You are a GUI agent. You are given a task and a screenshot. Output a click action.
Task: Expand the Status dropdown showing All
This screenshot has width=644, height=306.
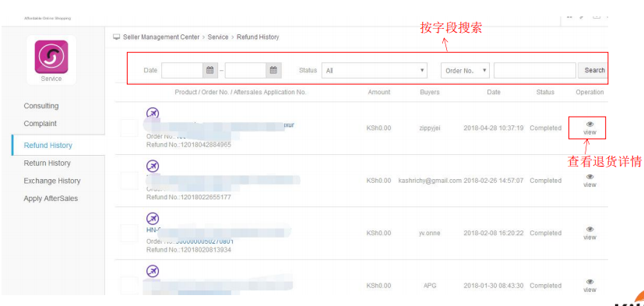374,70
